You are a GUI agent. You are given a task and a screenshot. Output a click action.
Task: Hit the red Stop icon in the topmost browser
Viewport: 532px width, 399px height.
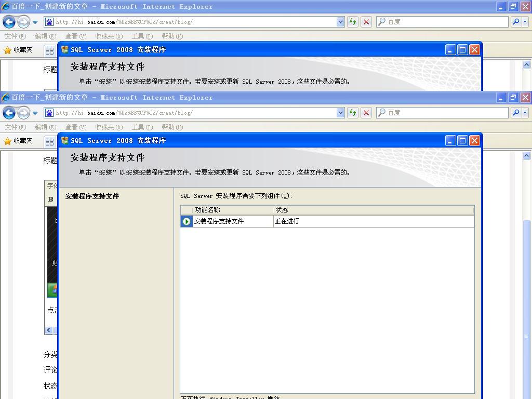366,22
